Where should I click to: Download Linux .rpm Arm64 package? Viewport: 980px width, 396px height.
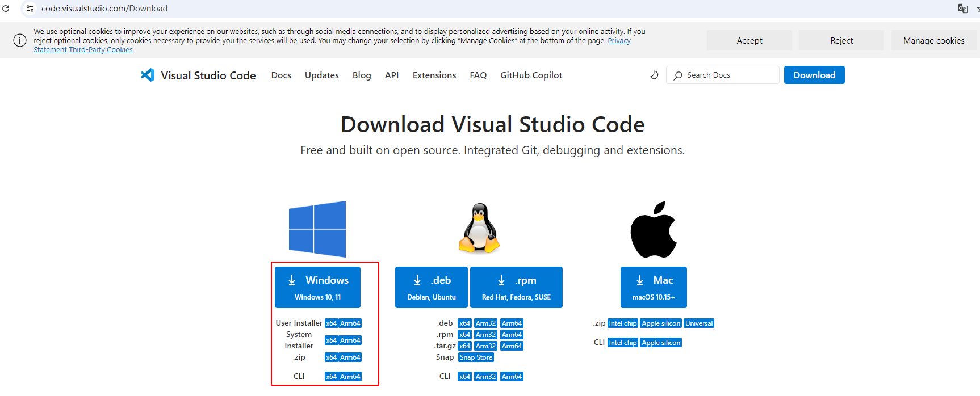[x=512, y=335]
